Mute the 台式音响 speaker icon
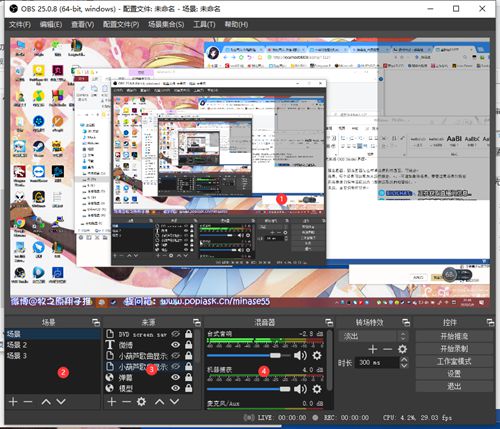Image resolution: width=500 pixels, height=429 pixels. click(x=300, y=356)
